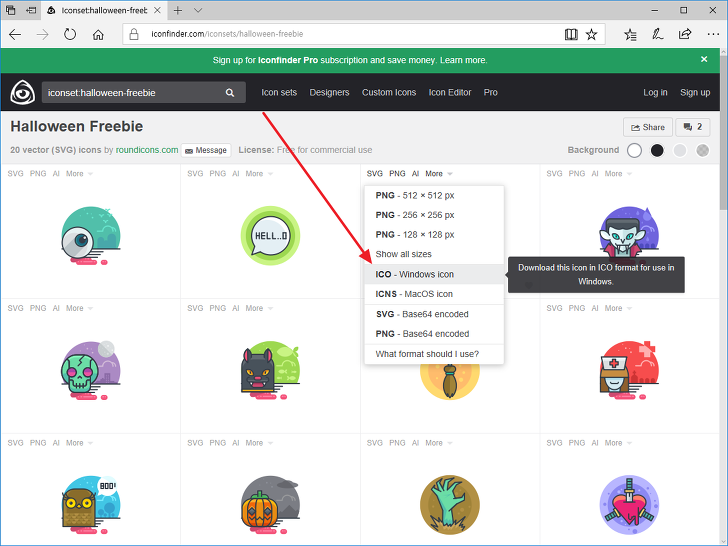Click the browser forward arrow

[x=42, y=34]
